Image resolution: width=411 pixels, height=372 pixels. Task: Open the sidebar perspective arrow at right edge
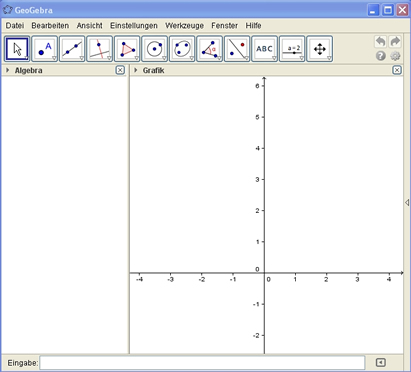pyautogui.click(x=407, y=202)
